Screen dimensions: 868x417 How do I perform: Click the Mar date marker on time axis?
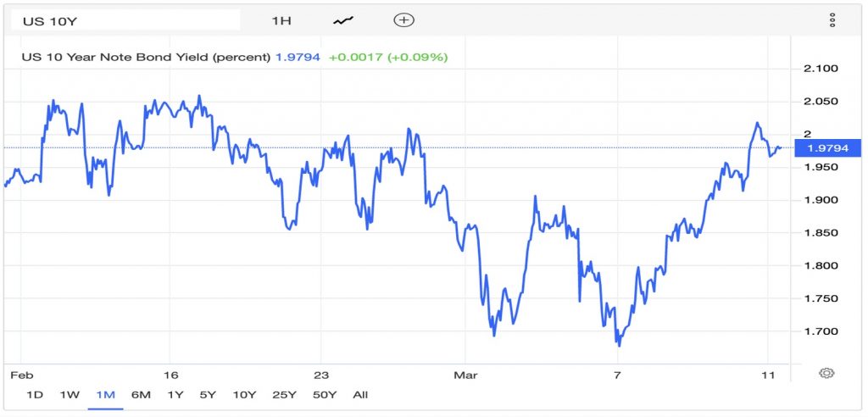click(x=465, y=374)
